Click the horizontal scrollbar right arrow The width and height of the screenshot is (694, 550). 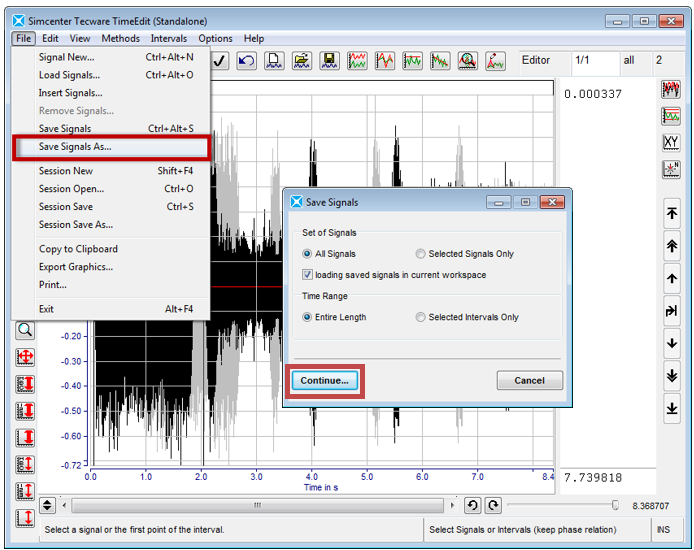tap(452, 505)
